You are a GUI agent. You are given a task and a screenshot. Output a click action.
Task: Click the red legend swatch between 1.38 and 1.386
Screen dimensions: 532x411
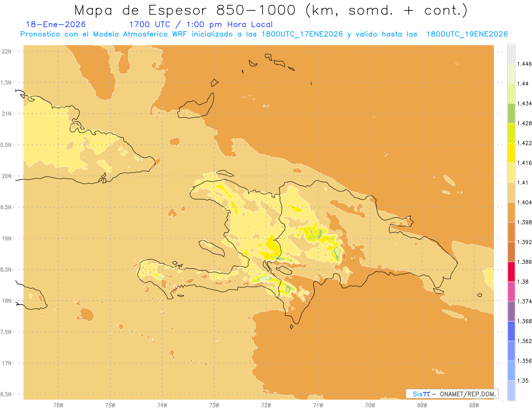tap(511, 272)
